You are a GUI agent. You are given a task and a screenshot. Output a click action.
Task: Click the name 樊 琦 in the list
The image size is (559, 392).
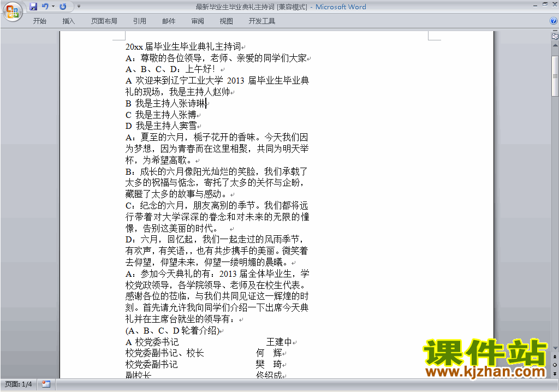269,364
